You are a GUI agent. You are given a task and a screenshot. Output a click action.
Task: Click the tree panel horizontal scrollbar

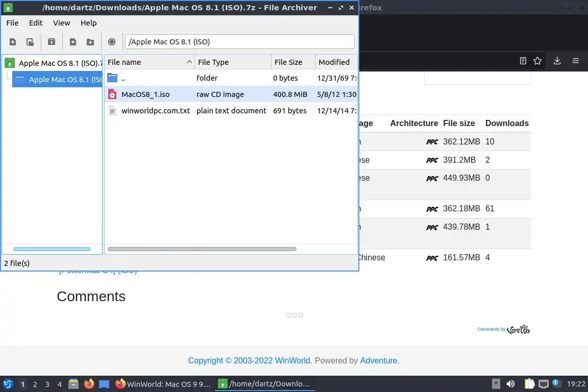click(x=52, y=249)
